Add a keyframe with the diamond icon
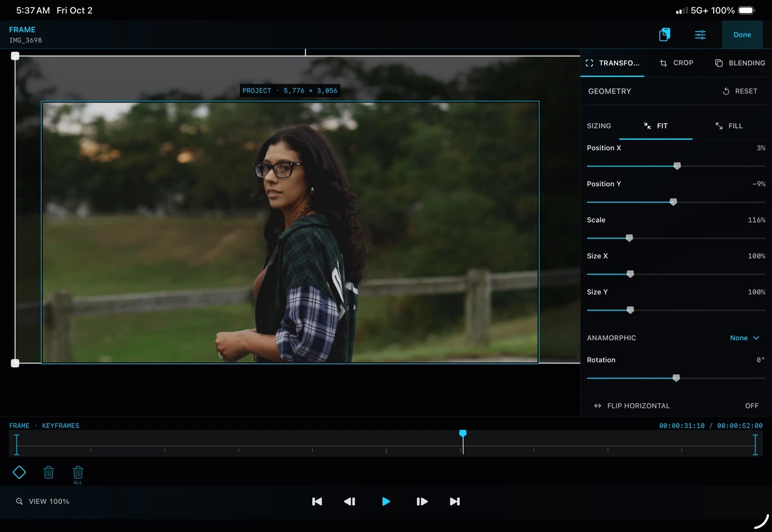 coord(19,472)
